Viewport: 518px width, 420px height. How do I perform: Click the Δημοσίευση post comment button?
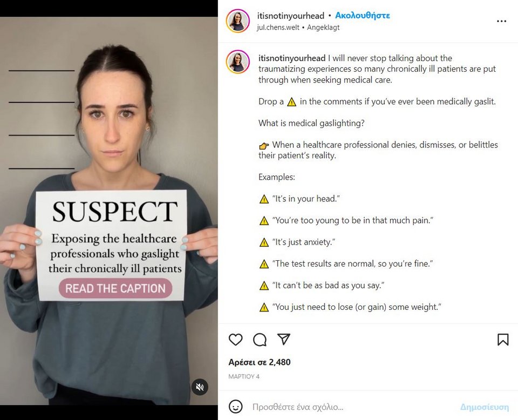tap(485, 407)
